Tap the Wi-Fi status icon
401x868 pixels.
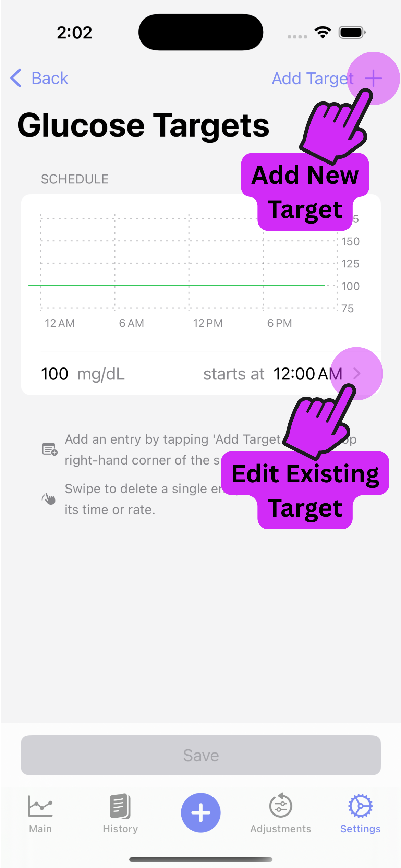coord(323,33)
